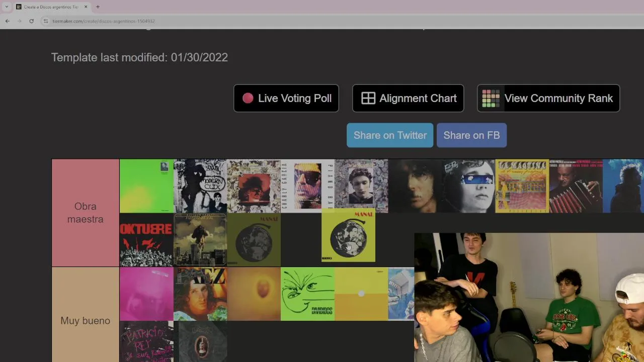Click the Muy bueno tier label
This screenshot has width=644, height=362.
pos(85,320)
